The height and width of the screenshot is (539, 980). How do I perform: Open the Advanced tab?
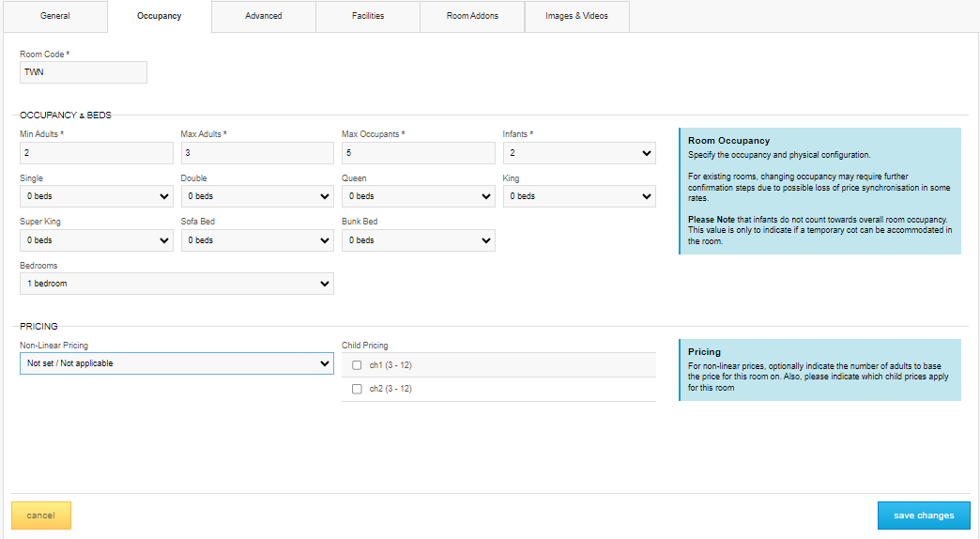click(263, 16)
